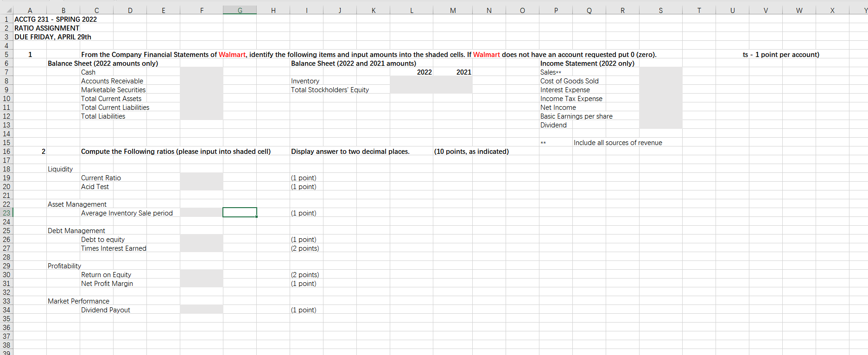
Task: Click 'Liquidity' section label
Action: (60, 169)
